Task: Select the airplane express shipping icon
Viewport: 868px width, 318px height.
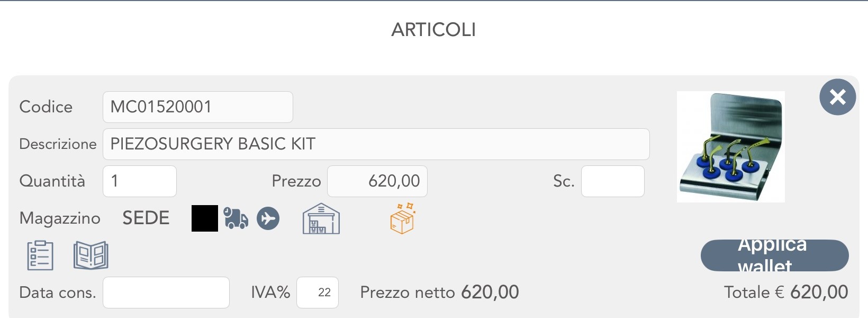Action: (268, 218)
